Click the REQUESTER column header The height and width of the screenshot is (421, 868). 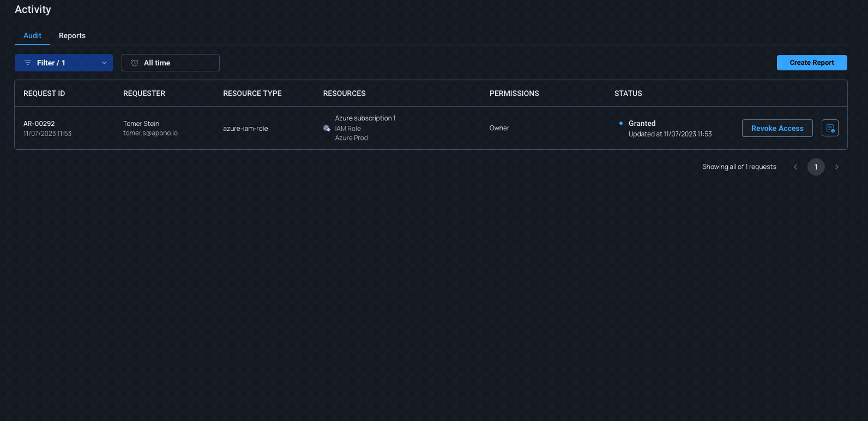(144, 93)
